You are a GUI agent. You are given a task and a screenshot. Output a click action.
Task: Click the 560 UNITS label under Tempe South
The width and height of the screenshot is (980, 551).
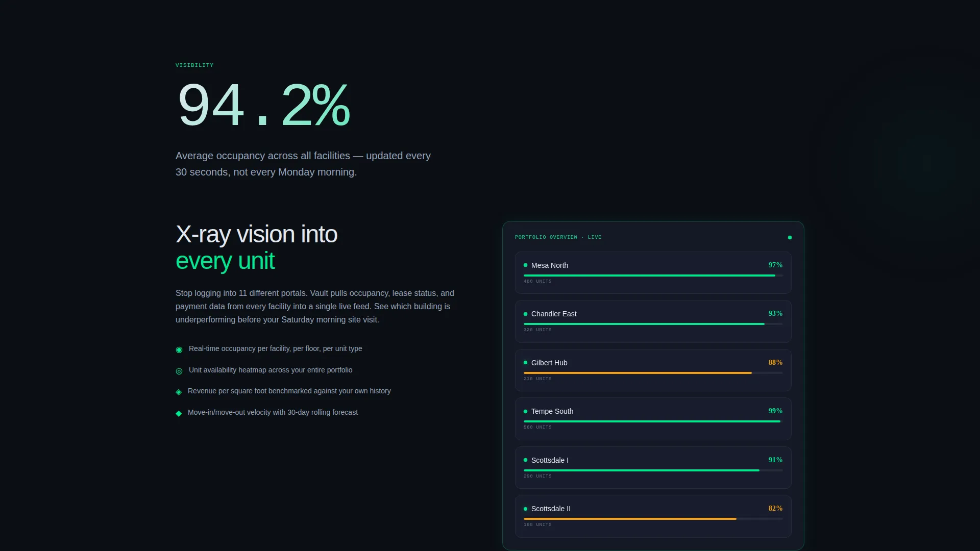pos(537,427)
